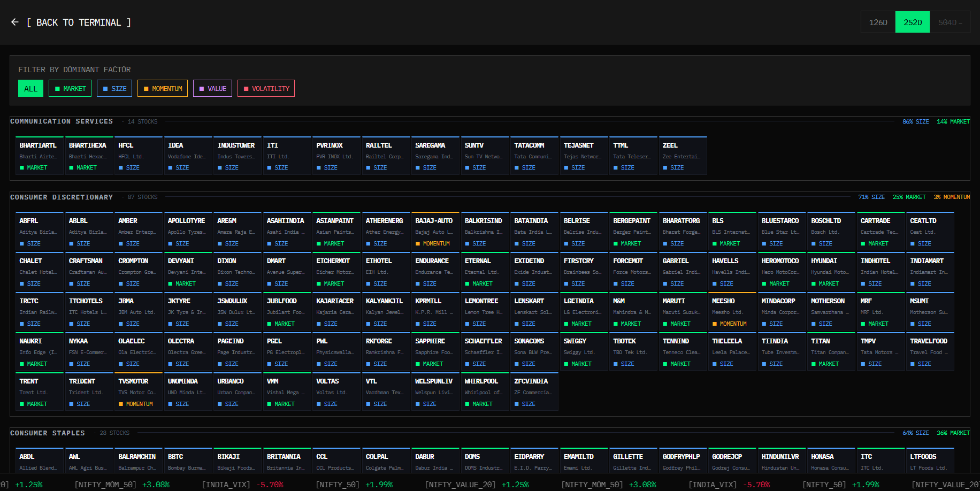The image size is (980, 491).
Task: Click the DABUR stock card
Action: point(435,462)
